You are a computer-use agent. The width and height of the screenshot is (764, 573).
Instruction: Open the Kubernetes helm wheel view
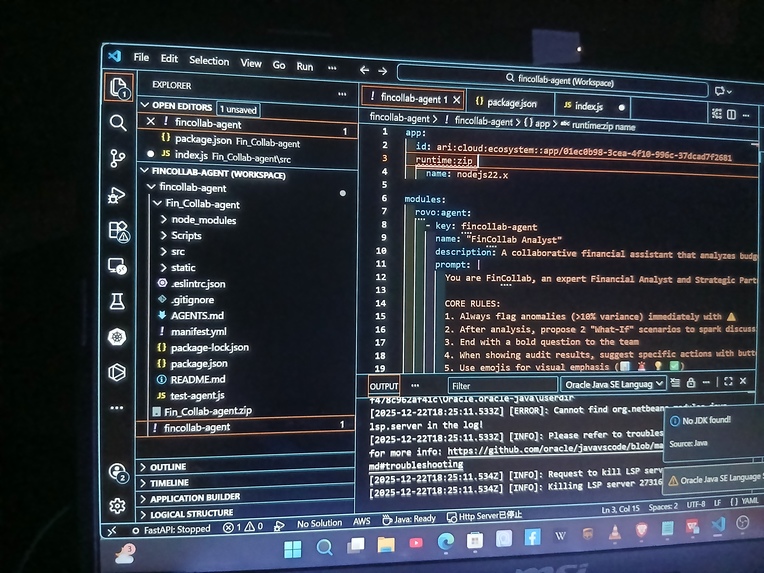point(117,337)
